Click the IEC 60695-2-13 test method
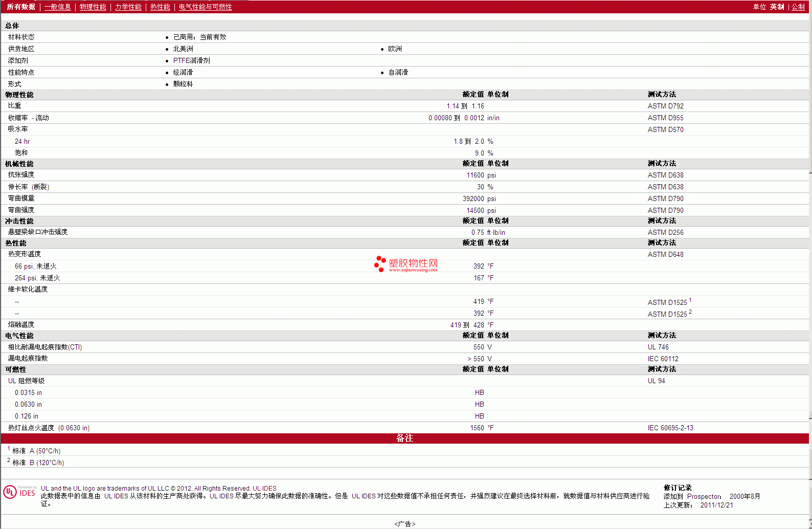Screen dimensions: 812x529 (670, 428)
